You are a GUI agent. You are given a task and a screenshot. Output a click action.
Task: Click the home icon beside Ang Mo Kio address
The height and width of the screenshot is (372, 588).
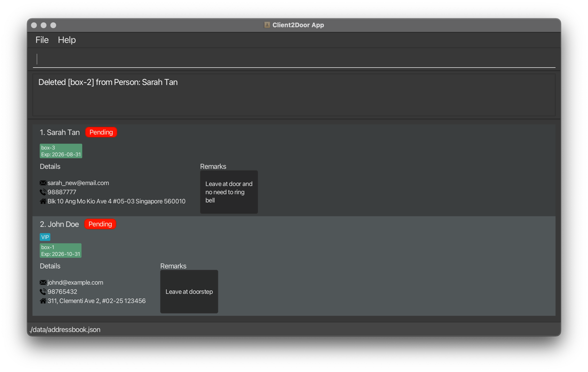click(43, 201)
